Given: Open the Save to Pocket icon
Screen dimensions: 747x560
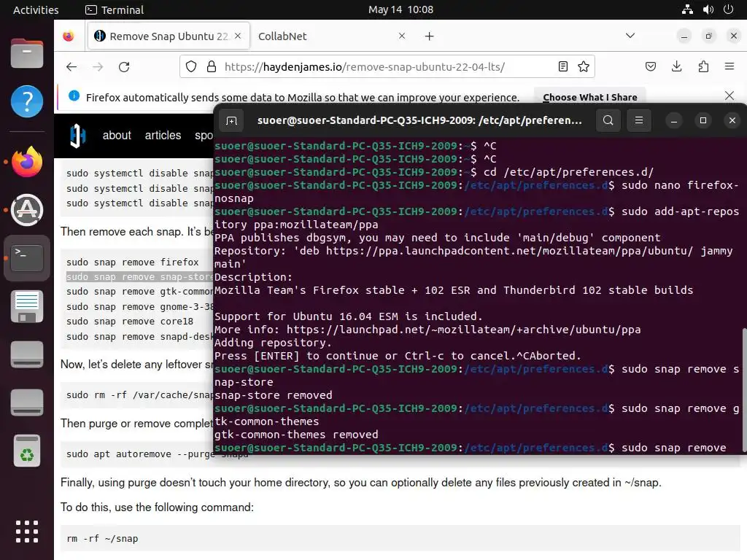Looking at the screenshot, I should (650, 66).
